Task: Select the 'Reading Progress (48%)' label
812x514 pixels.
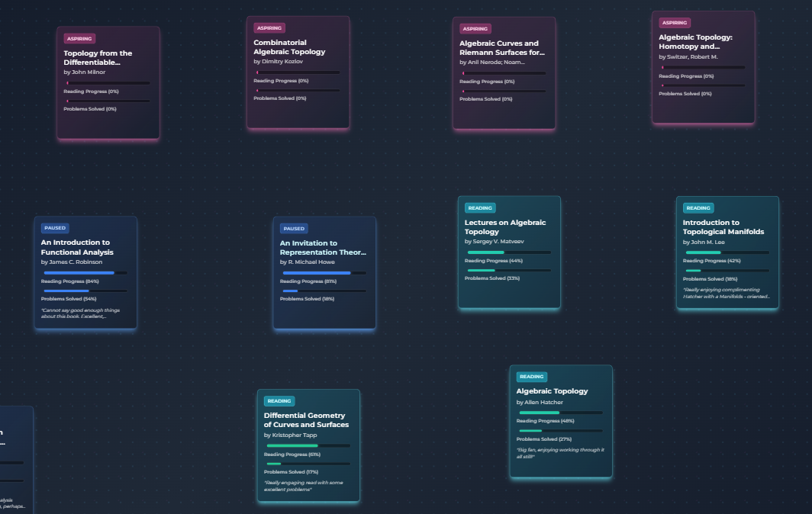Action: pos(546,422)
